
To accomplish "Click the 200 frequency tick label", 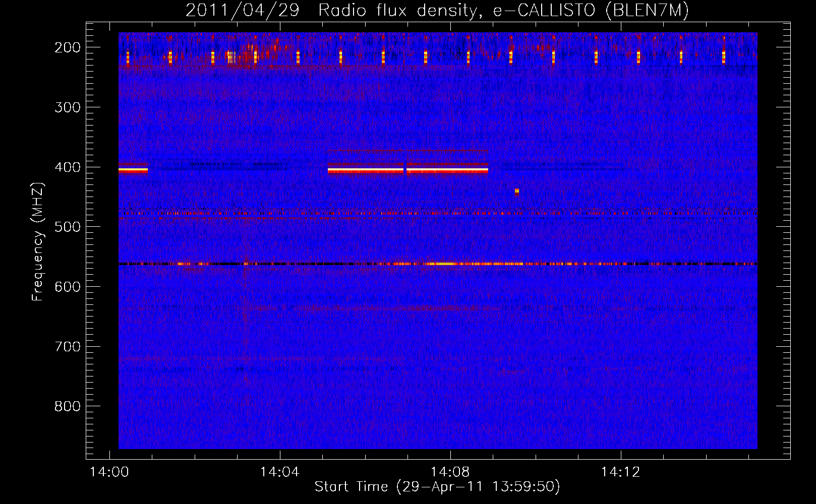I will coord(68,47).
